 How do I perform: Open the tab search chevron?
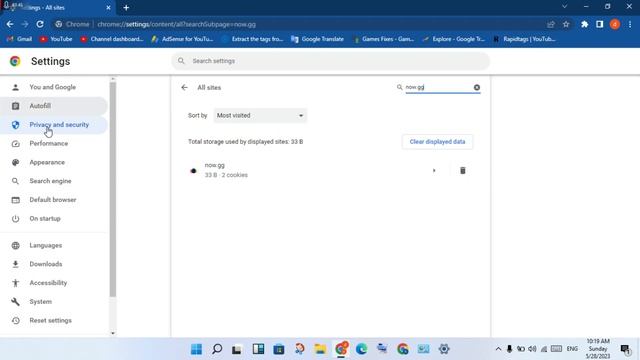[564, 7]
